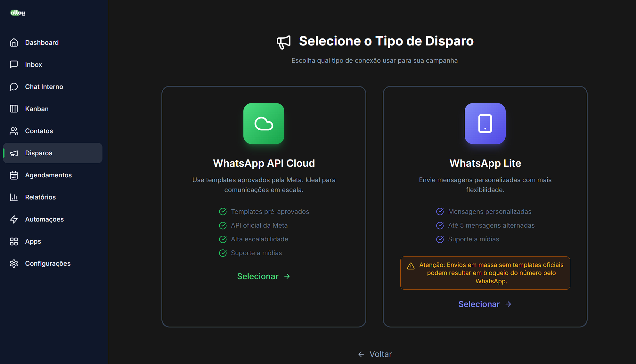Click the 'Templates pré-aprovados' feature text
This screenshot has width=636, height=364.
click(x=270, y=212)
